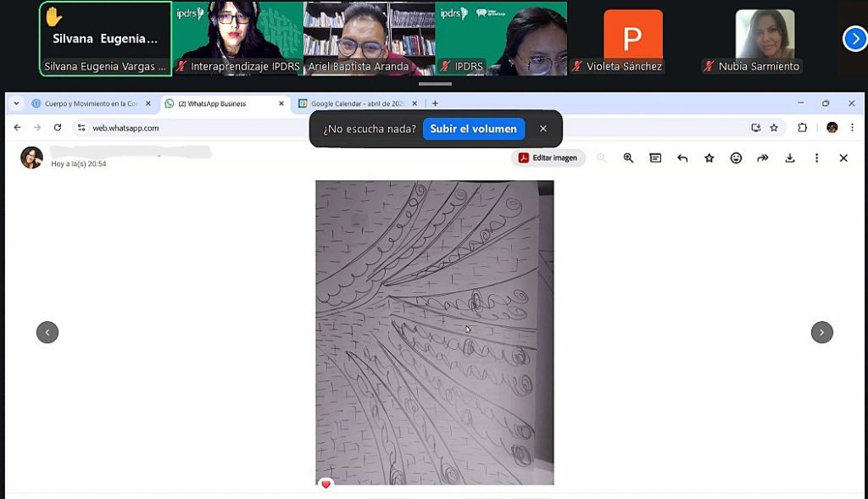Click the zoom in magnifier icon
Image resolution: width=868 pixels, height=499 pixels.
[x=628, y=158]
